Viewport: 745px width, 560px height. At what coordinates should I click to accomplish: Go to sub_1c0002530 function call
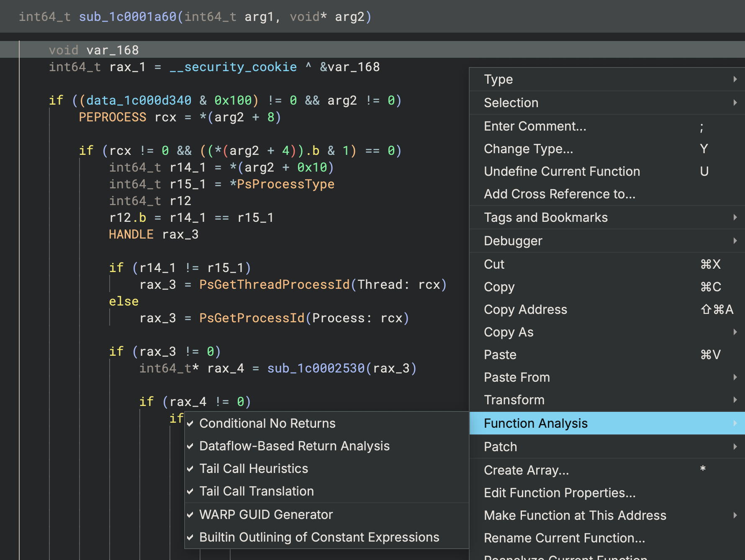316,368
